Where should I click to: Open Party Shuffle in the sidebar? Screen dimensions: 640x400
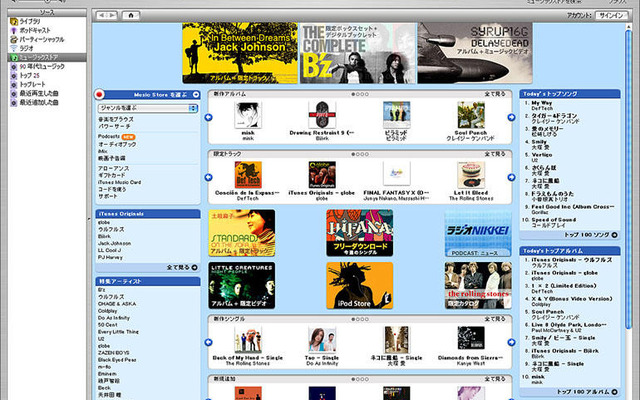click(x=42, y=39)
